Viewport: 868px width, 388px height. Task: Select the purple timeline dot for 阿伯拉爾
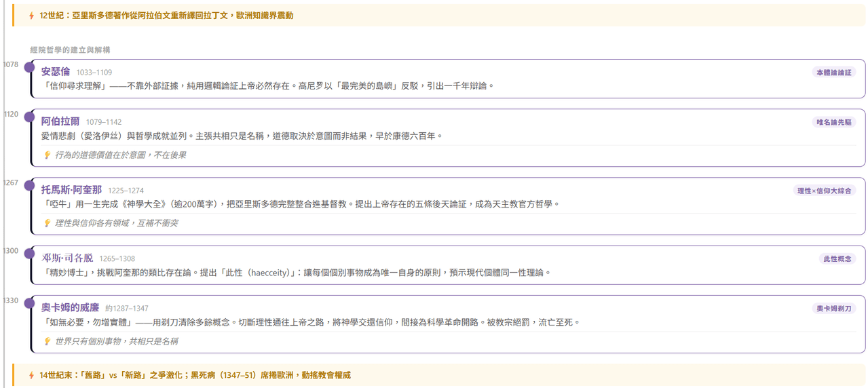click(x=29, y=117)
